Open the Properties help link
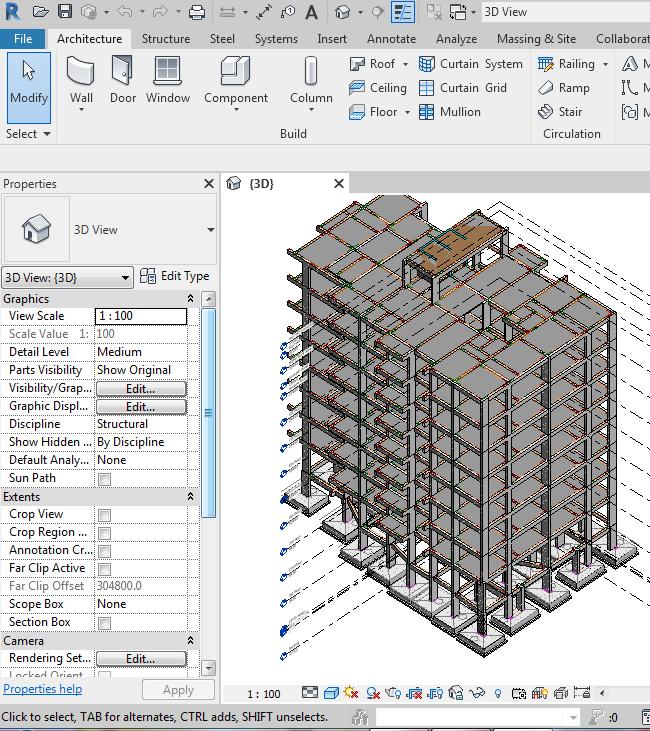Image resolution: width=650 pixels, height=731 pixels. (42, 689)
